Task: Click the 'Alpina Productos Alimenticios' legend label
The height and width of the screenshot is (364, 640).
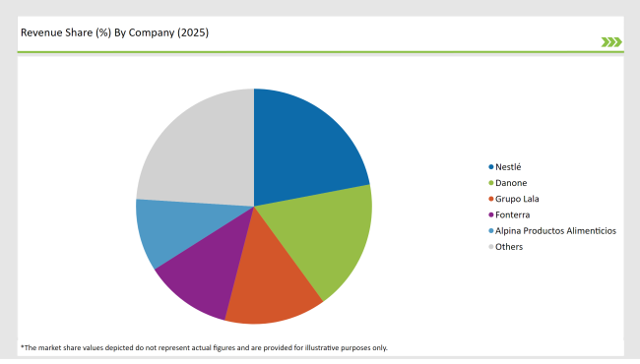Action: pyautogui.click(x=555, y=231)
